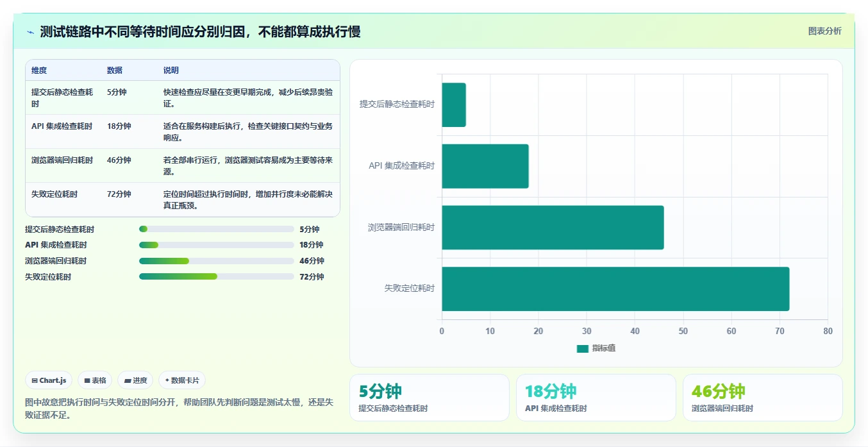Click description starting 快速检查应尽量

click(248, 97)
